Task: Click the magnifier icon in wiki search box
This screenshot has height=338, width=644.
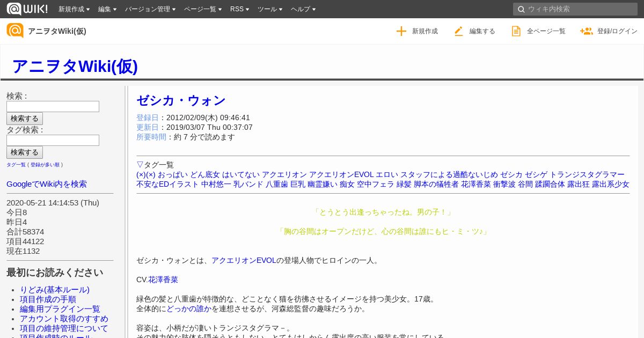Action: click(x=521, y=9)
